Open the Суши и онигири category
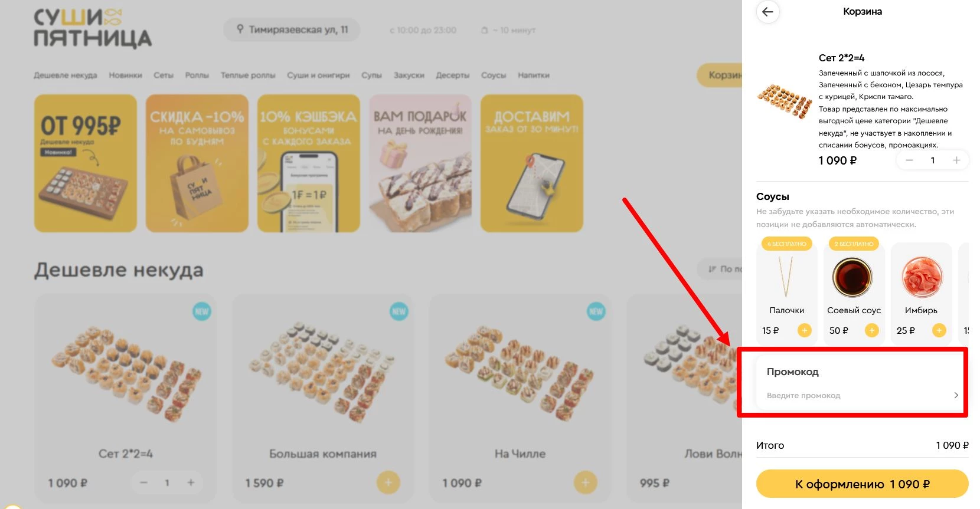Viewport: 980px width, 509px height. pos(318,75)
